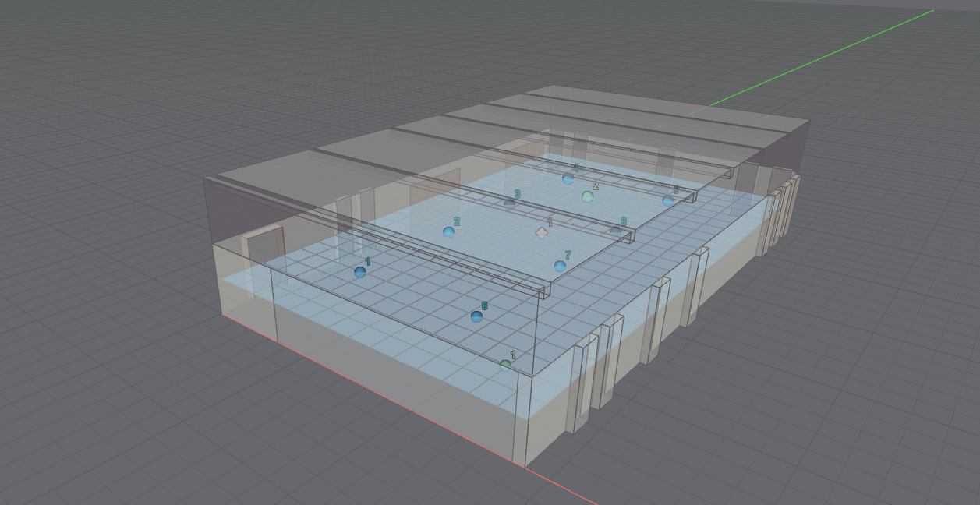
Task: Pick blue sphere marker labeled 8
Action: (476, 316)
